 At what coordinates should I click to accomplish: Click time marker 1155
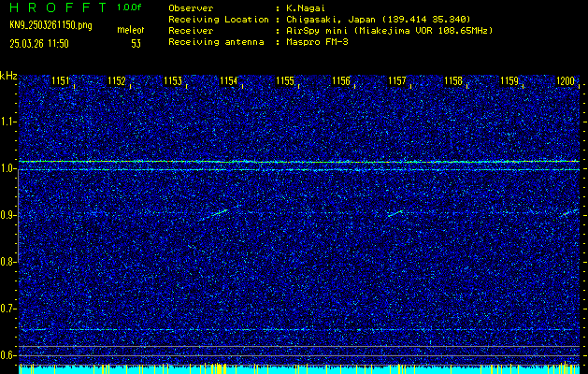[x=285, y=81]
